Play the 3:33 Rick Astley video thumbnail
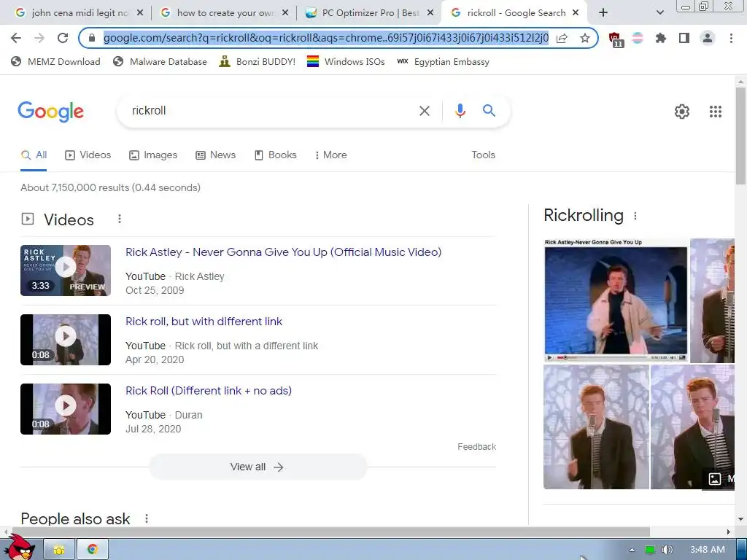This screenshot has width=747, height=560. pos(66,271)
